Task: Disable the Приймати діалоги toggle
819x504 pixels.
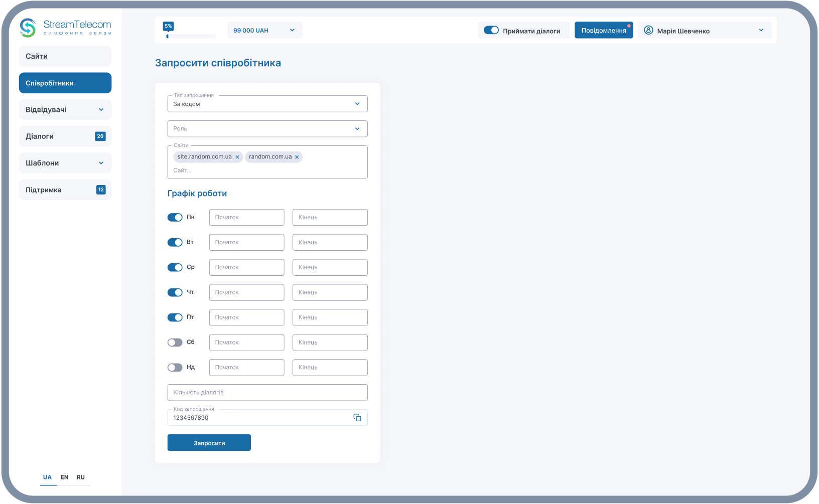Action: coord(491,31)
